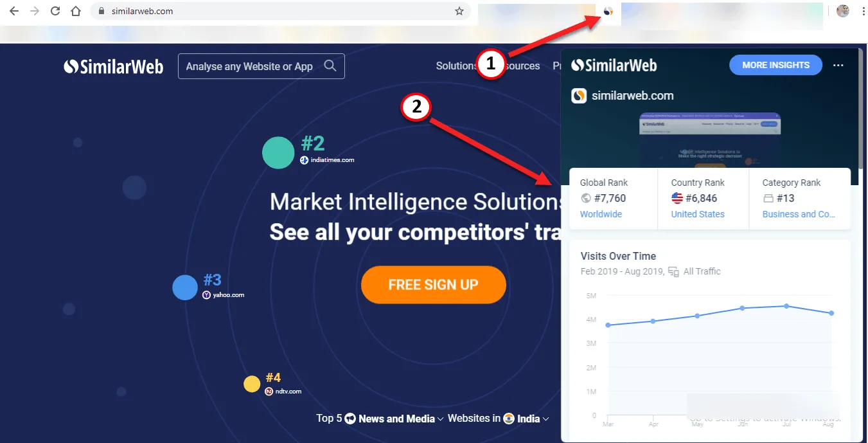Click the indiatimes.com site icon

[305, 160]
